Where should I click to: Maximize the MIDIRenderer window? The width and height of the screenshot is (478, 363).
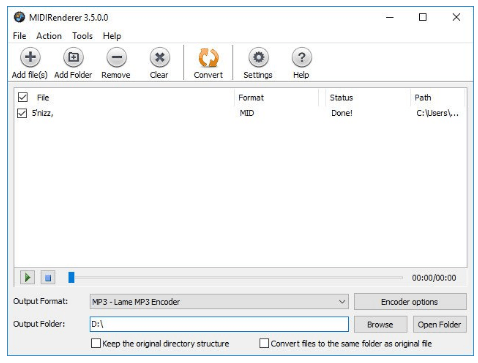click(423, 17)
